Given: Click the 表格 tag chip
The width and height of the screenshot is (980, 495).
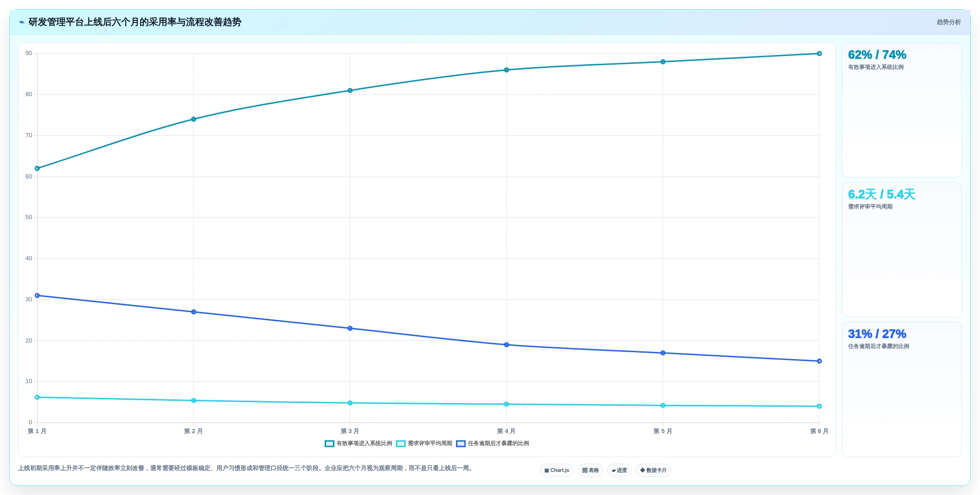Looking at the screenshot, I should click(590, 471).
